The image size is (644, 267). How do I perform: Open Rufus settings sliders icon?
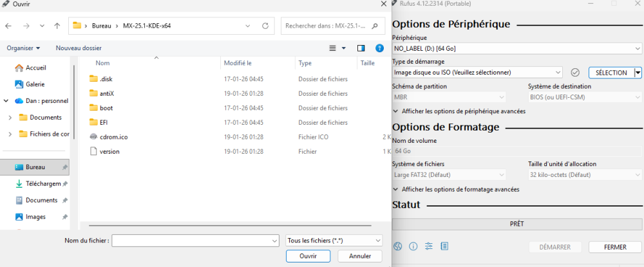coord(429,246)
